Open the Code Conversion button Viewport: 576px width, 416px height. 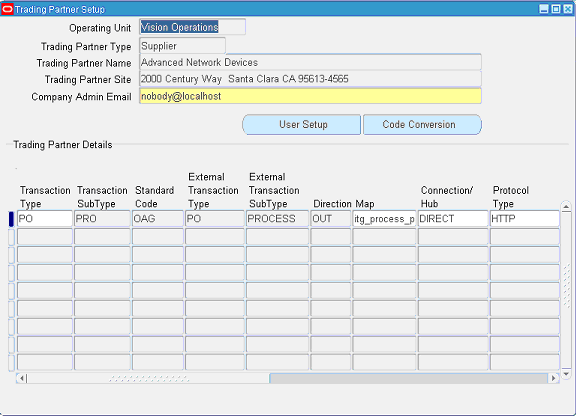(x=422, y=125)
